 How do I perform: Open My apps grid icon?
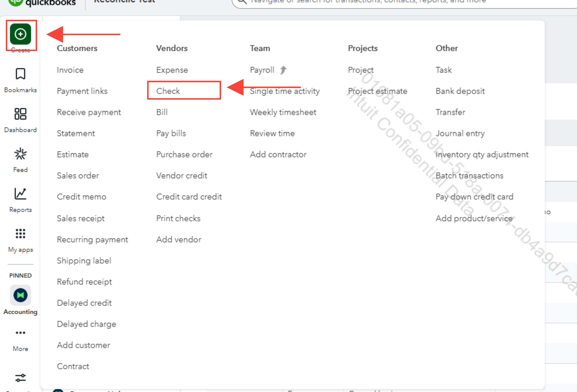(20, 233)
